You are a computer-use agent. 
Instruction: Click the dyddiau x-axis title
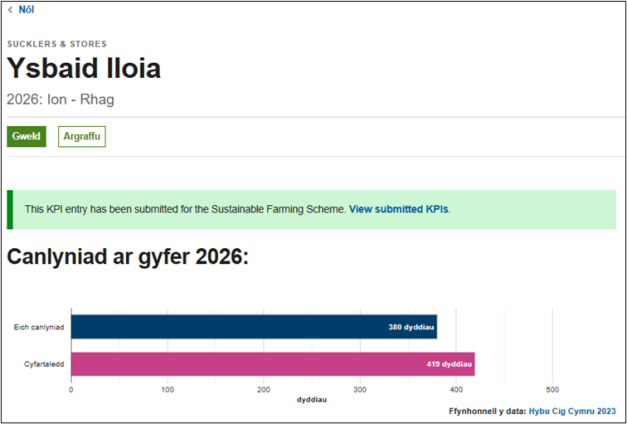(313, 400)
